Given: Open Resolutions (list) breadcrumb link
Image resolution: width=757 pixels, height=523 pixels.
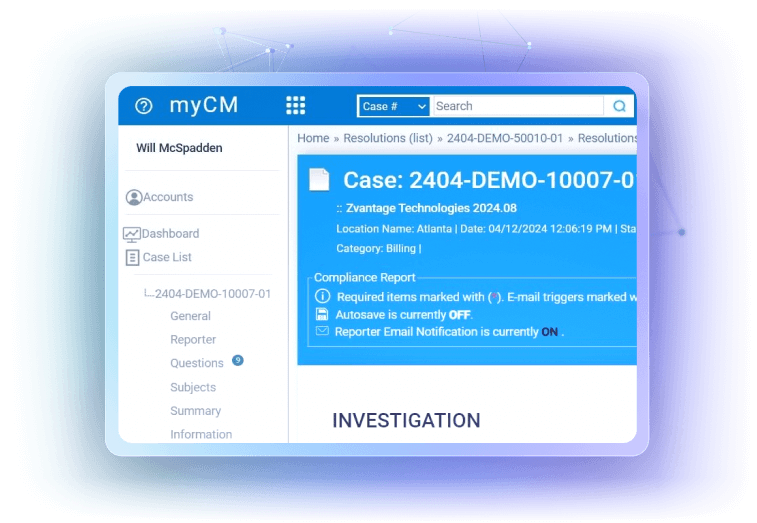Looking at the screenshot, I should pos(388,138).
